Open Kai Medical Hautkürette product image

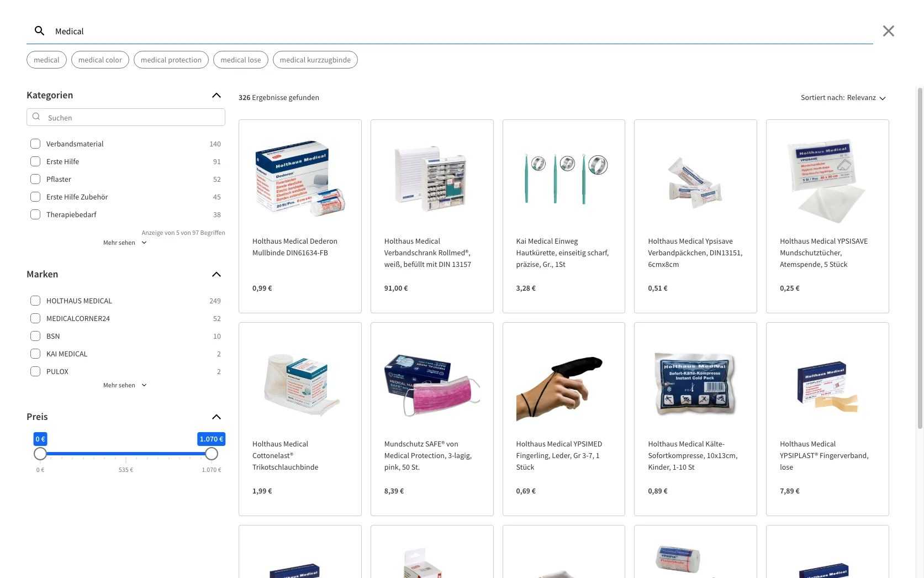tap(563, 178)
